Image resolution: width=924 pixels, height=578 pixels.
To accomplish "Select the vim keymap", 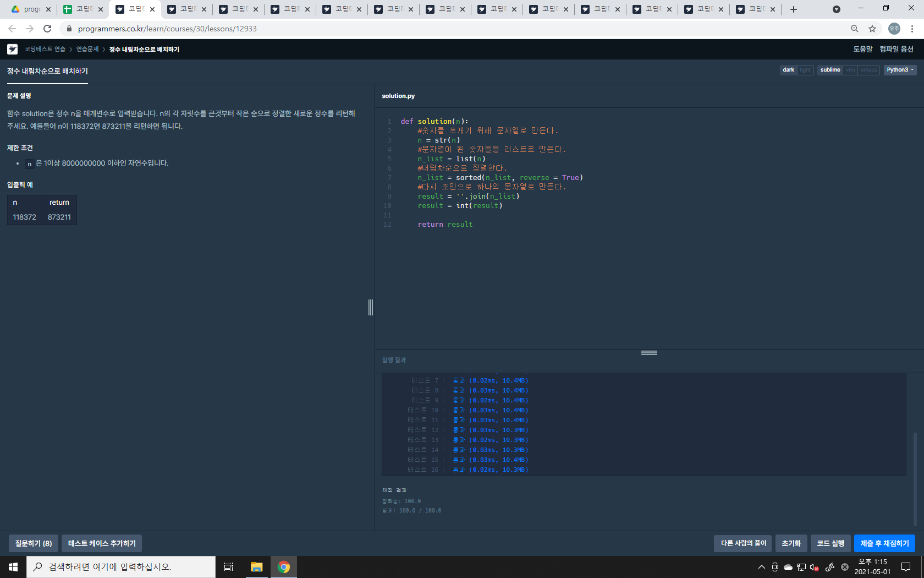I will pos(850,70).
